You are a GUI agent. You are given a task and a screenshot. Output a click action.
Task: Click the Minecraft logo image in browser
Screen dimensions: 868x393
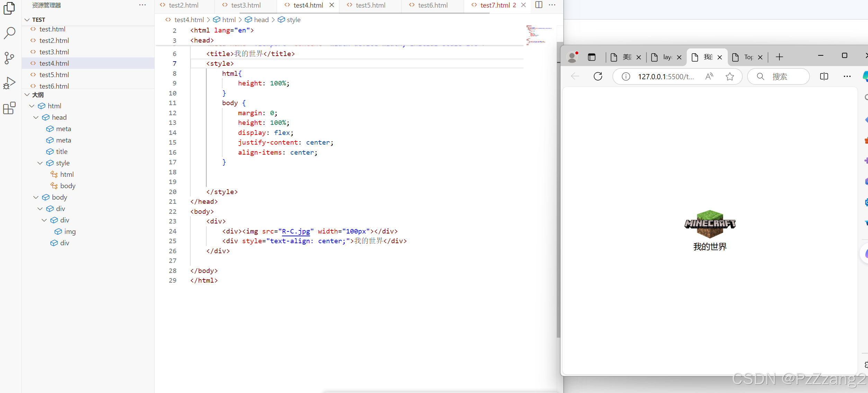[710, 224]
